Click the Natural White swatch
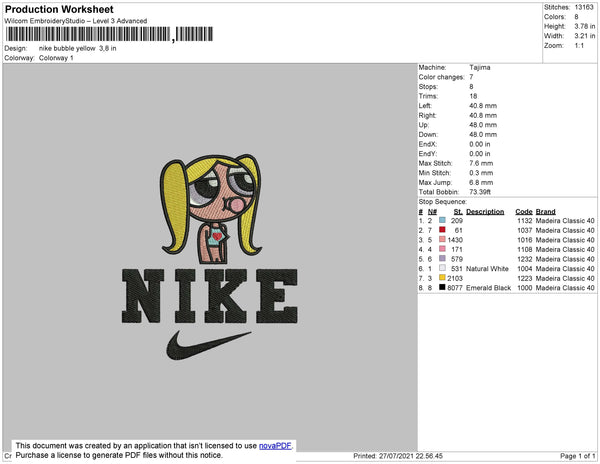This screenshot has width=600, height=464. [x=442, y=268]
